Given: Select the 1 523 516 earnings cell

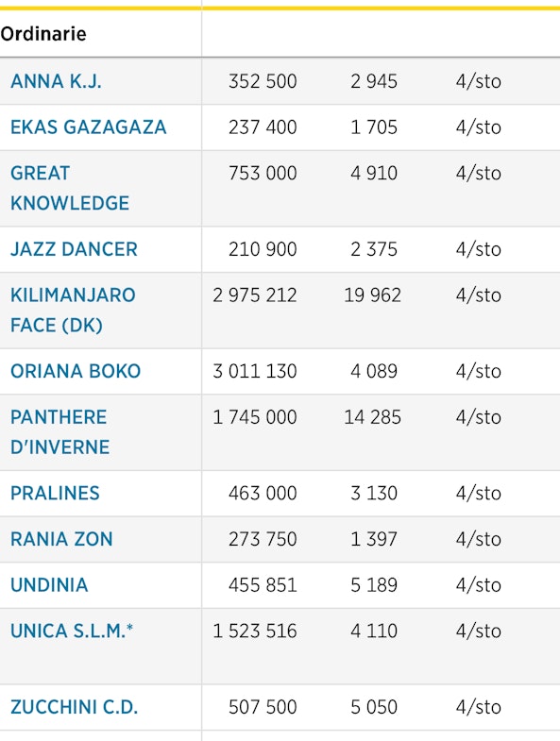Looking at the screenshot, I should [255, 631].
